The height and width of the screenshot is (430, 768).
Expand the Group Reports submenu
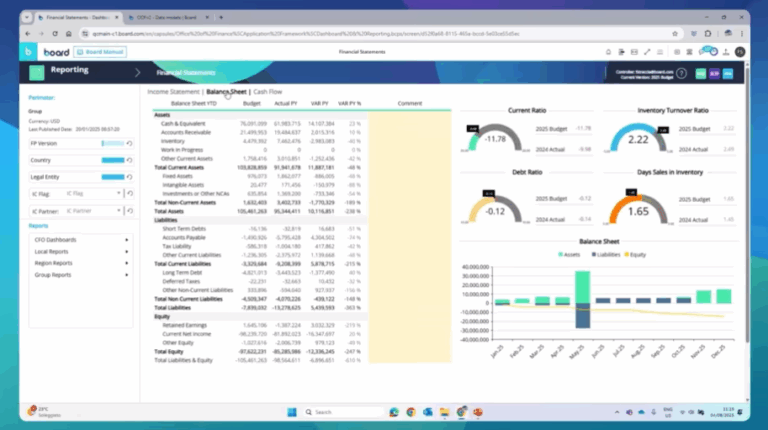(x=80, y=274)
